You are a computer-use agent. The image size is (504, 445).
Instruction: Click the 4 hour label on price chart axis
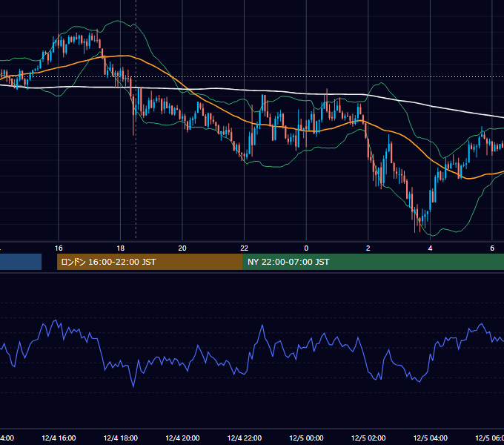coord(430,248)
